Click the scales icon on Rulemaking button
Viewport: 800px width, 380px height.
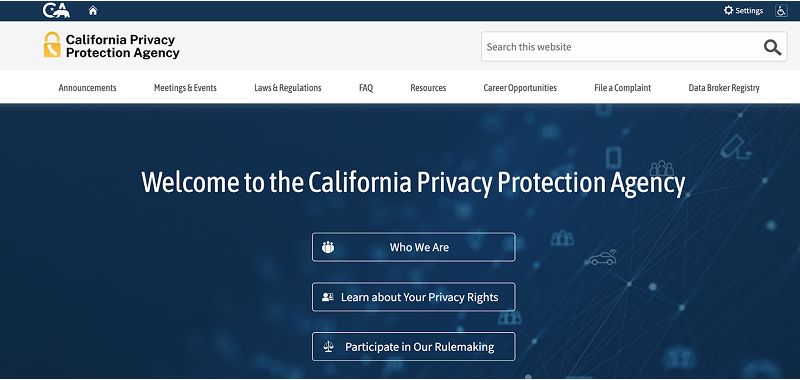328,347
